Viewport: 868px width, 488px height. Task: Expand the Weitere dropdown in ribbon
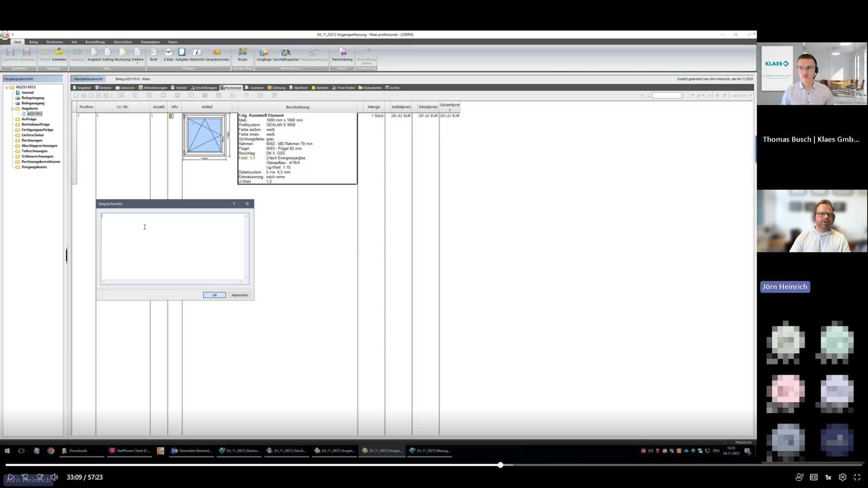138,55
